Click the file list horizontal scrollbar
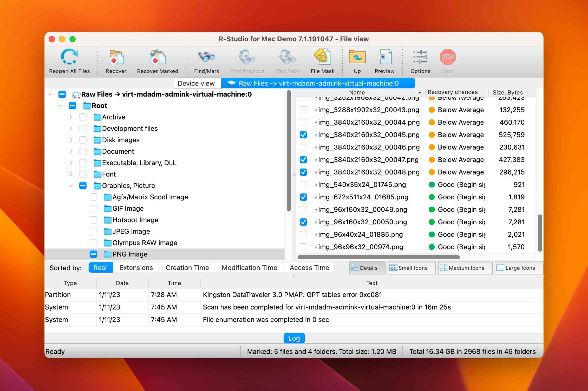 tap(378, 257)
